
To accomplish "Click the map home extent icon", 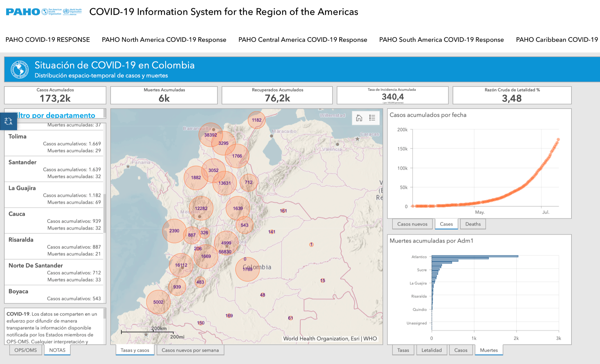I will (359, 118).
